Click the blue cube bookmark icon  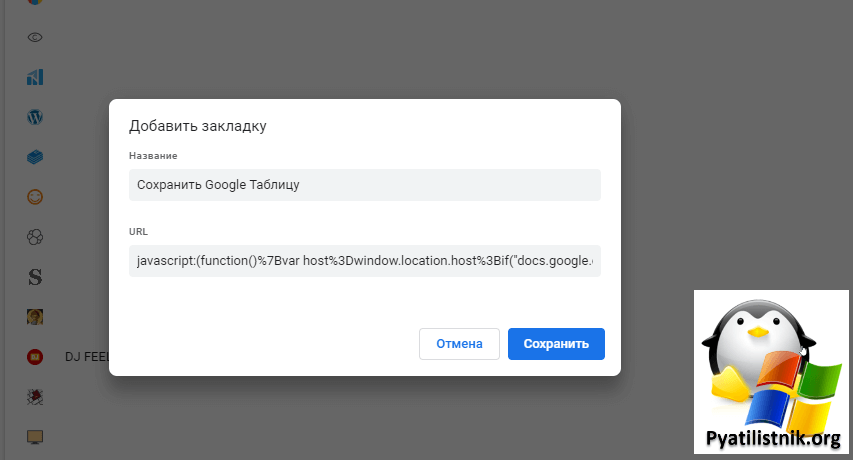click(x=35, y=157)
